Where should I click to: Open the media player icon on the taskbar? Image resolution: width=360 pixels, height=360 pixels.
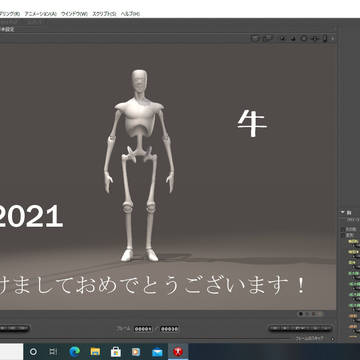click(x=136, y=352)
